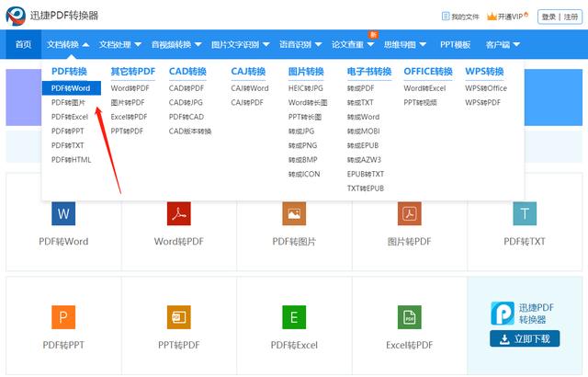Choose PPT转视频 under OFFICE转换
The width and height of the screenshot is (588, 377).
click(421, 102)
